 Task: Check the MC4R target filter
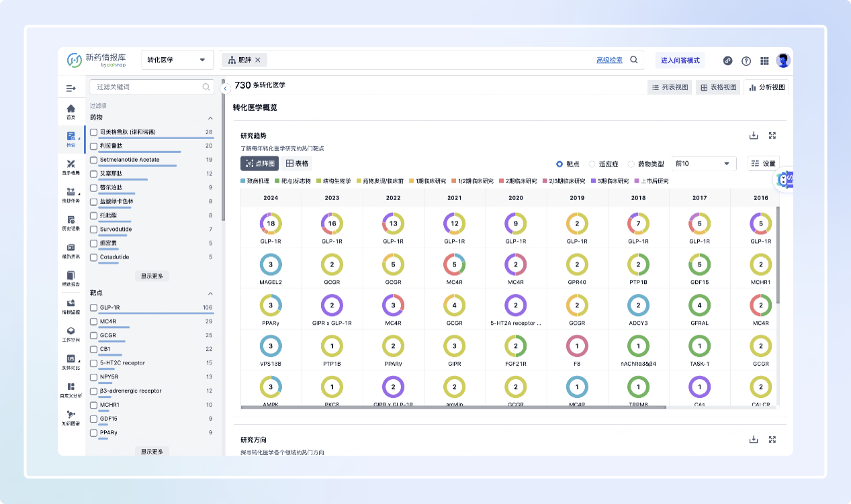pyautogui.click(x=94, y=321)
